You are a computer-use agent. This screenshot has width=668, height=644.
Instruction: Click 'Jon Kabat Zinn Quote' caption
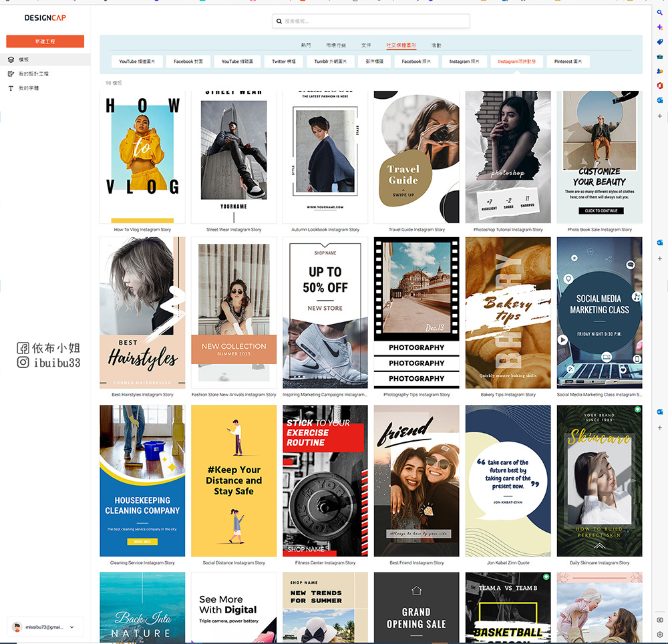(508, 562)
